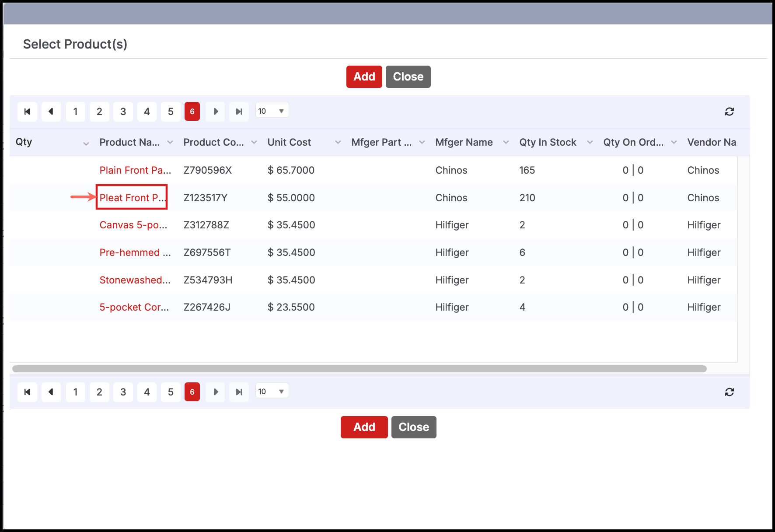Image resolution: width=775 pixels, height=532 pixels.
Task: Select page 1 in bottom pager
Action: 76,392
